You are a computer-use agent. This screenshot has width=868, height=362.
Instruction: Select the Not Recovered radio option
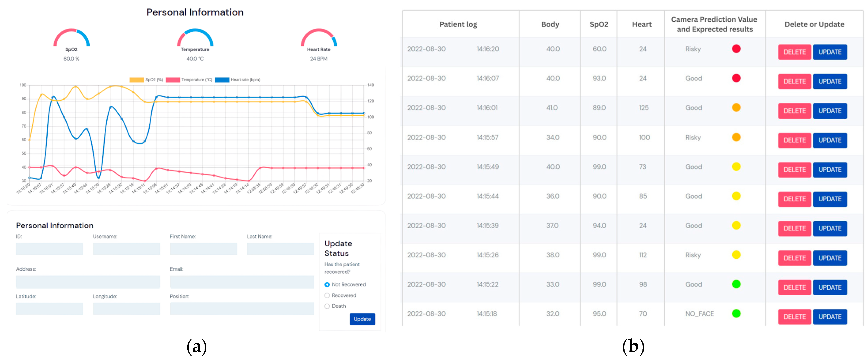tap(327, 285)
